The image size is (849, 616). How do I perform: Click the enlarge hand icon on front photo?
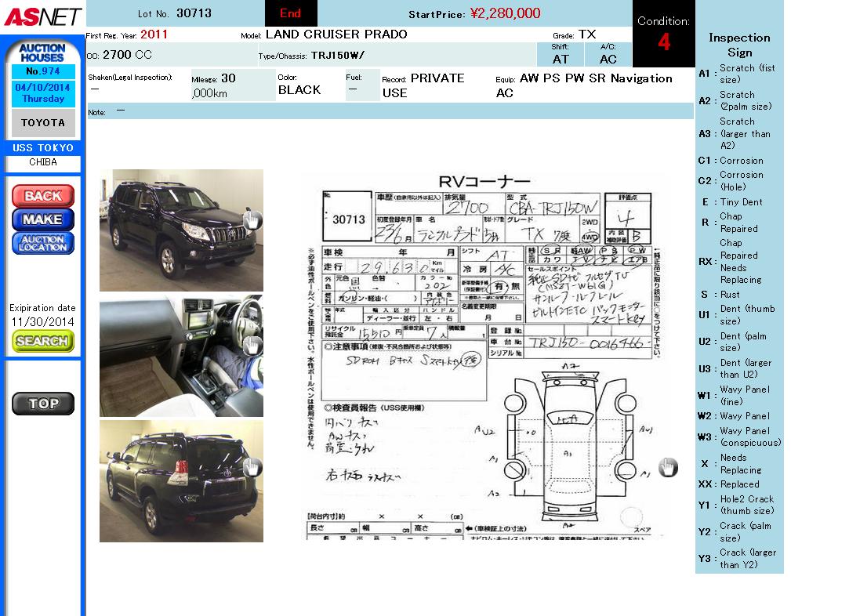tap(252, 220)
